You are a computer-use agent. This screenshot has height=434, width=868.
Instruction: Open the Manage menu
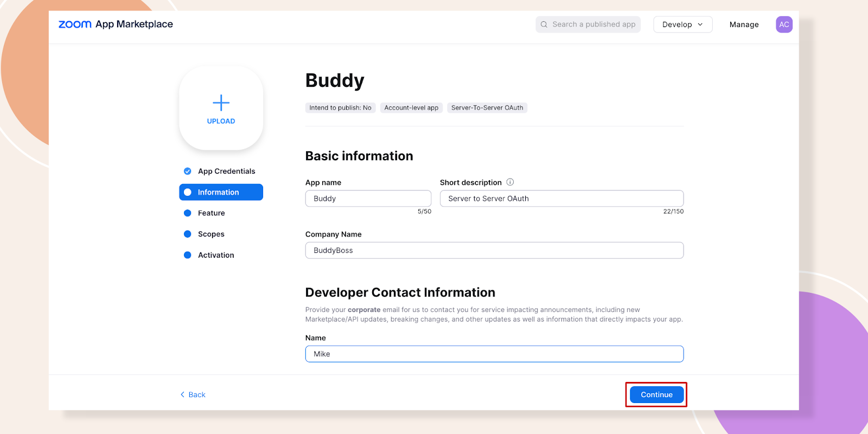[744, 24]
